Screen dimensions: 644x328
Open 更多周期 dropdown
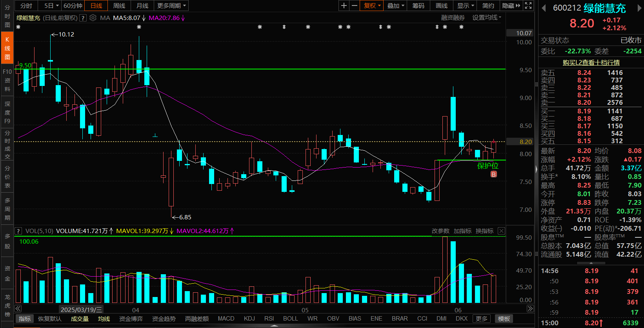[x=171, y=5]
